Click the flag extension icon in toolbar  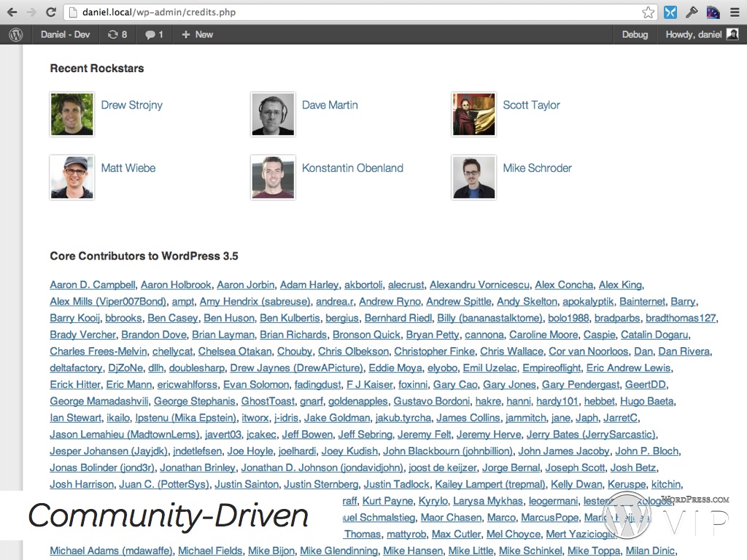click(713, 12)
